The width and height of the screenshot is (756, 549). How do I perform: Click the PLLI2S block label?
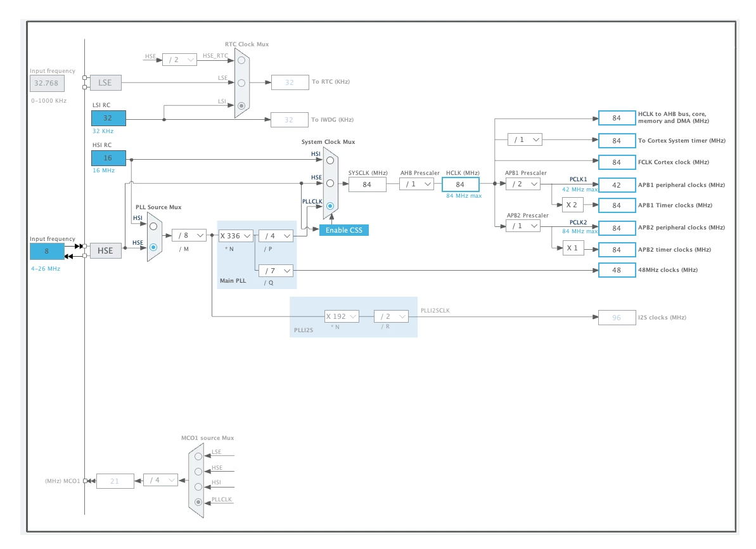[x=304, y=330]
